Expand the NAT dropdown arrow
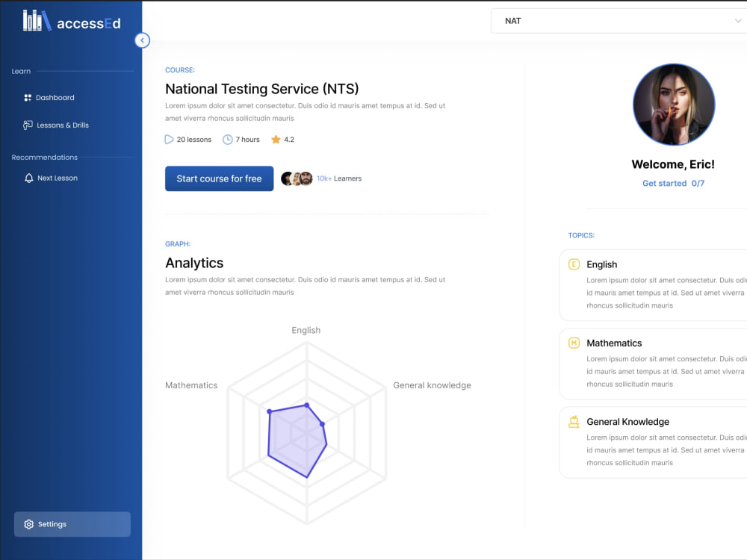The image size is (747, 560). point(737,21)
